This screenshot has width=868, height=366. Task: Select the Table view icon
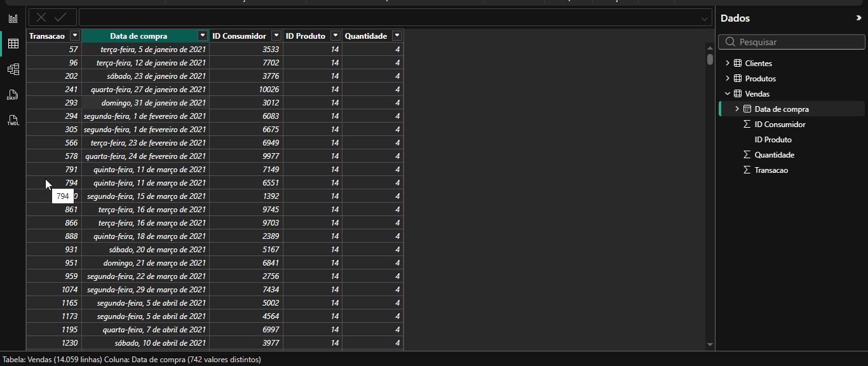click(13, 44)
